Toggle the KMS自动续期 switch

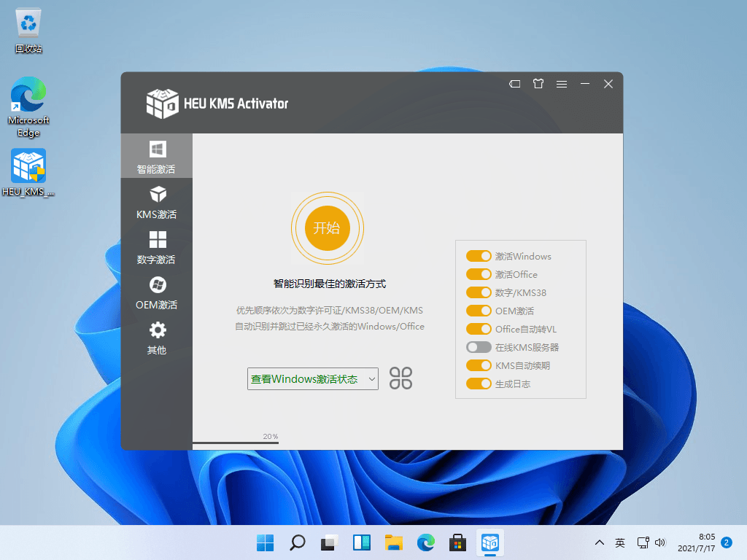(479, 365)
